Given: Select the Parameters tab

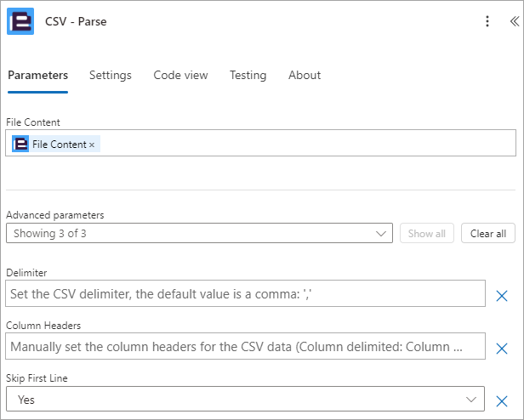Looking at the screenshot, I should pyautogui.click(x=37, y=75).
